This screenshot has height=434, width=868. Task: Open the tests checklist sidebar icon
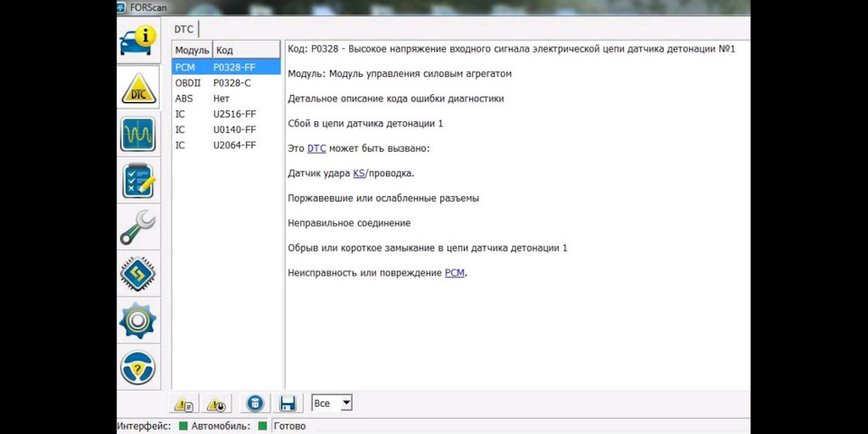[x=138, y=181]
